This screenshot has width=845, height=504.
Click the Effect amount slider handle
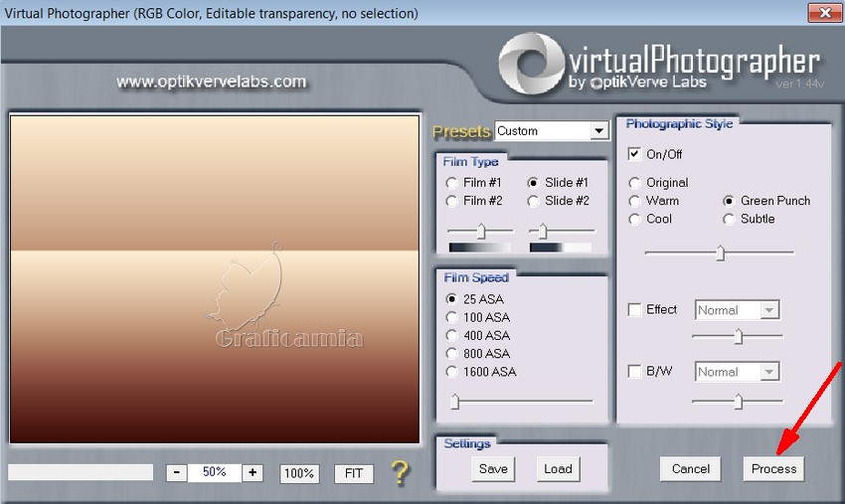click(x=739, y=337)
